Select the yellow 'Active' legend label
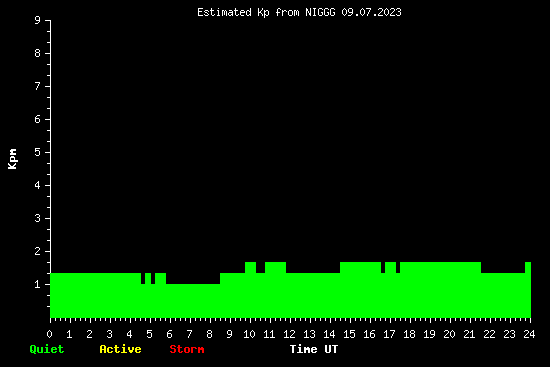550x367 pixels. coord(120,349)
